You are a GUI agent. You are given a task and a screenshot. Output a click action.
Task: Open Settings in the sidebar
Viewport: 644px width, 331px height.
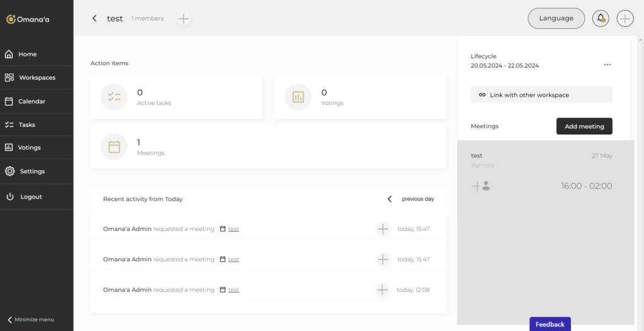point(32,171)
